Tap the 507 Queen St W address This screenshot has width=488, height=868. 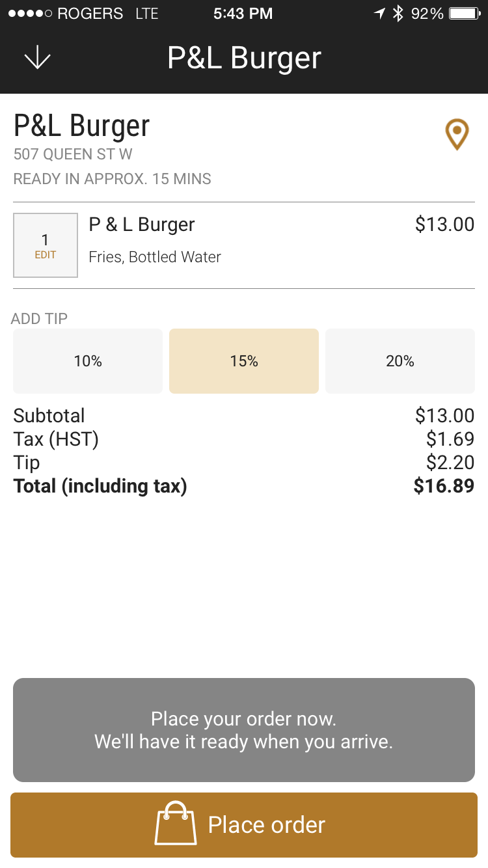[73, 154]
